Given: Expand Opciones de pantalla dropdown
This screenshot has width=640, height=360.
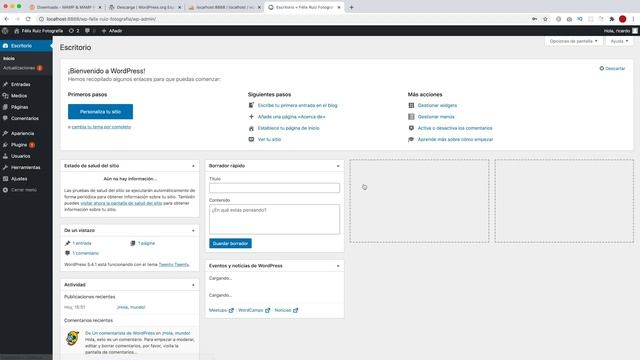Looking at the screenshot, I should point(573,41).
